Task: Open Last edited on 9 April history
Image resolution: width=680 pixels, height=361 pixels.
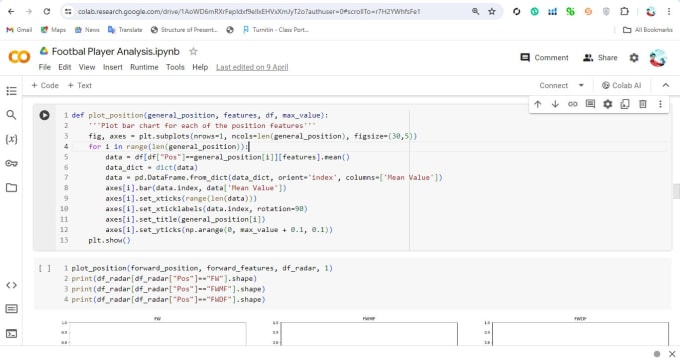Action: click(x=252, y=67)
